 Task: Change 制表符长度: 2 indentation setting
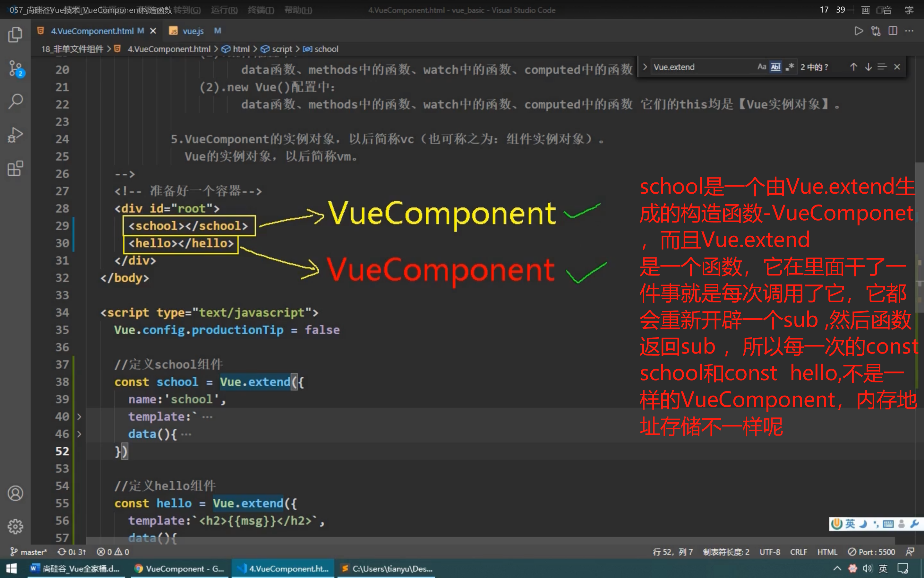[x=726, y=552]
